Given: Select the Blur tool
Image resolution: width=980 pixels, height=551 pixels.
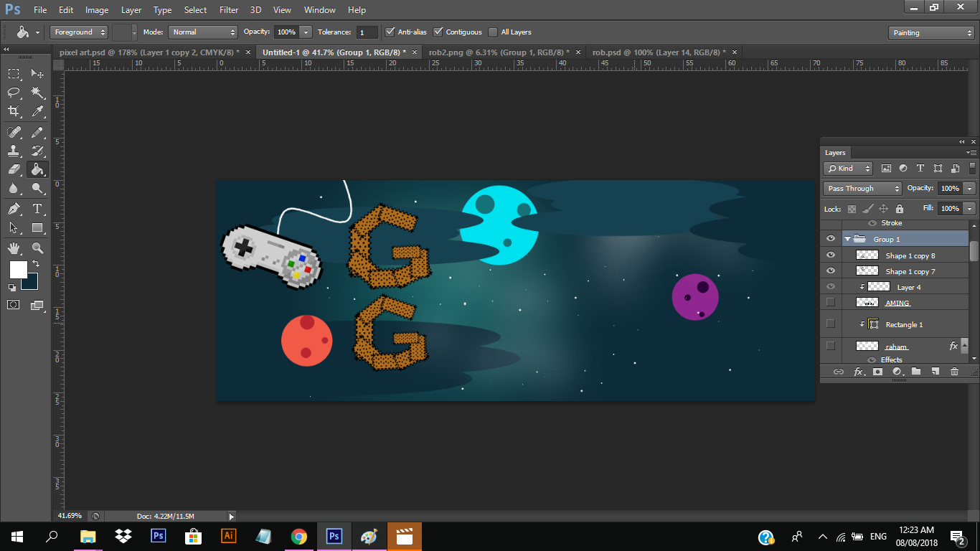Looking at the screenshot, I should coord(14,189).
